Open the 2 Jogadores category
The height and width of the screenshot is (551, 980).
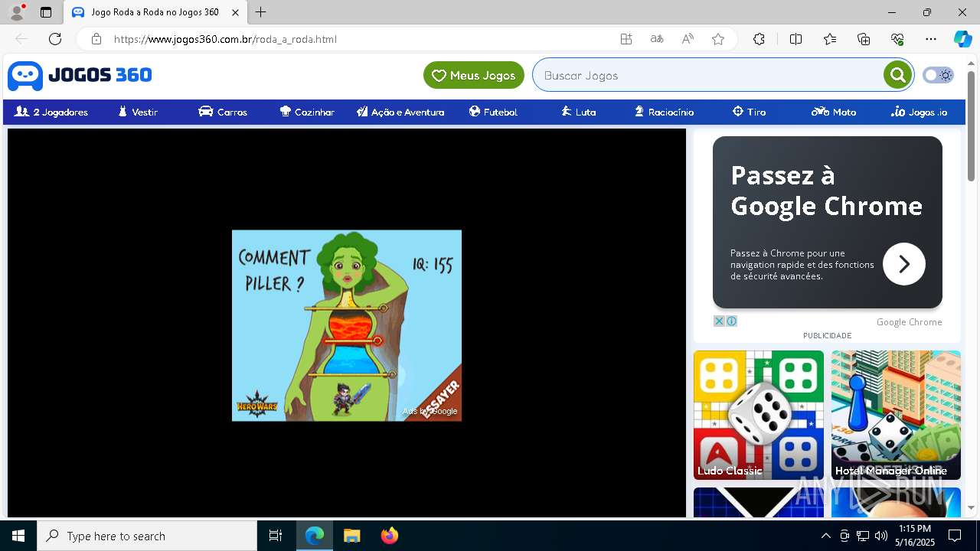51,112
